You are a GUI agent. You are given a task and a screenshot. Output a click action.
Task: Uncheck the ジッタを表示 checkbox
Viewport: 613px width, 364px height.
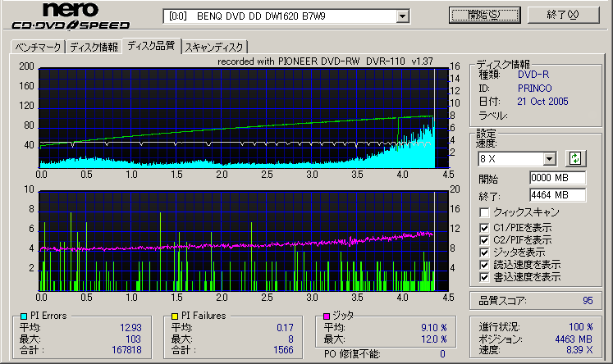click(x=484, y=253)
